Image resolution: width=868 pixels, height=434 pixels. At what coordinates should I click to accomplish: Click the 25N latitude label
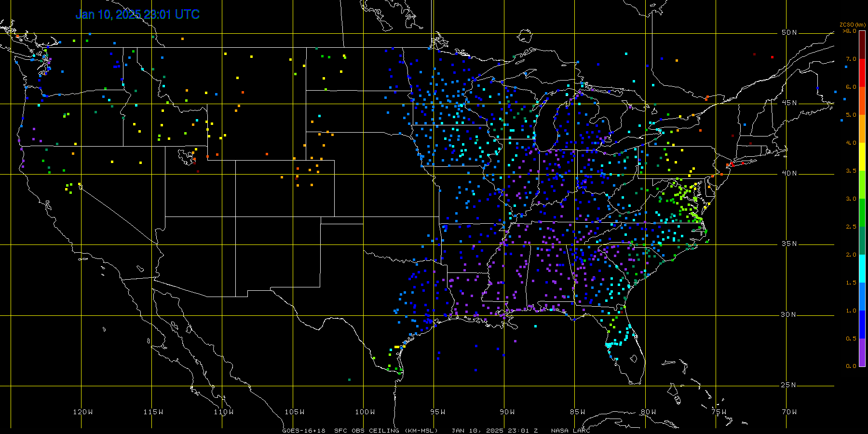click(789, 385)
